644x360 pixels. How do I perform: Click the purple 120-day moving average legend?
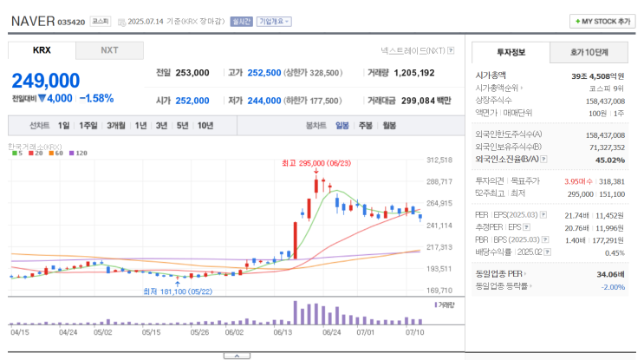click(x=78, y=153)
